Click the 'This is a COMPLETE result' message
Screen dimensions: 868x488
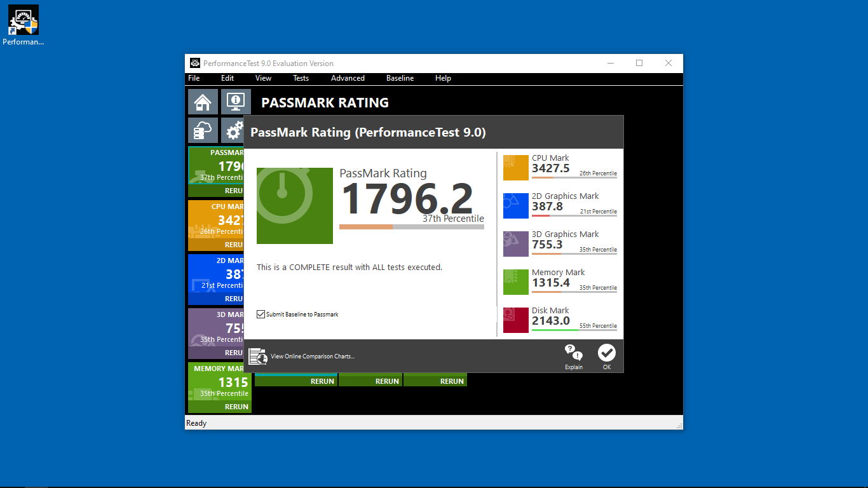click(x=349, y=268)
